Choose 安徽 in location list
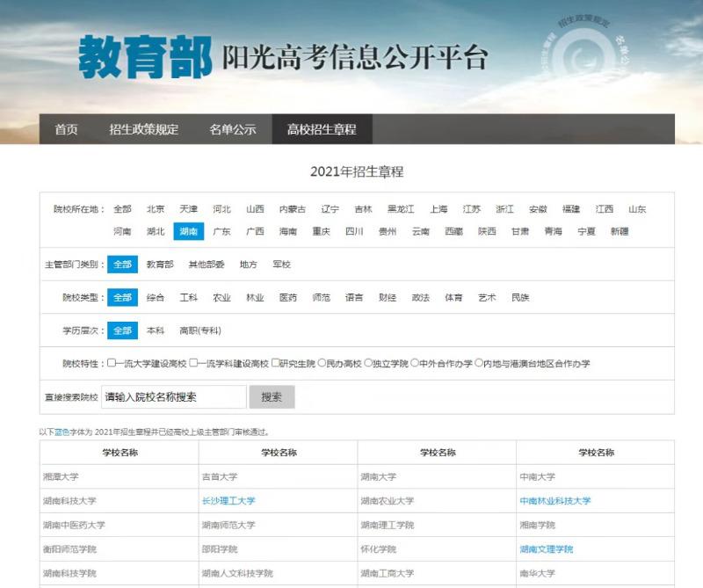 click(x=538, y=209)
